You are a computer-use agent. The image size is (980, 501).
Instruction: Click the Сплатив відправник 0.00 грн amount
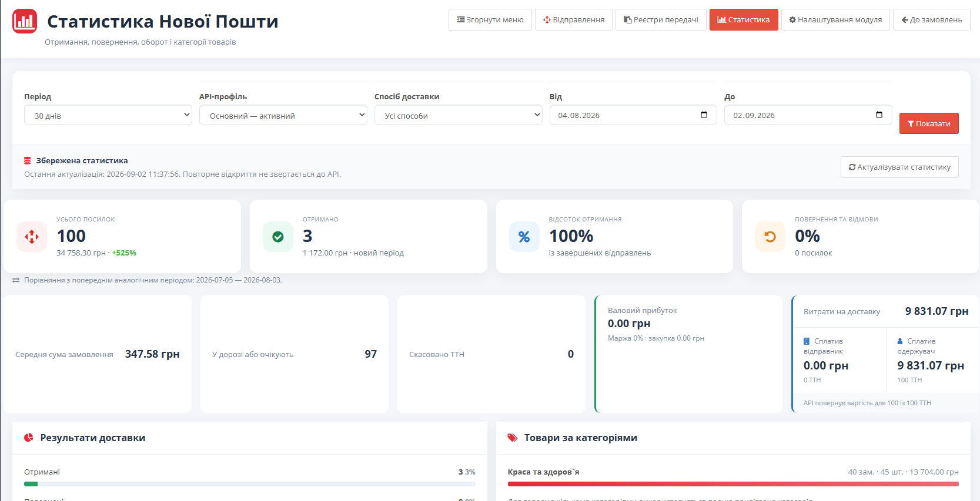pos(826,365)
